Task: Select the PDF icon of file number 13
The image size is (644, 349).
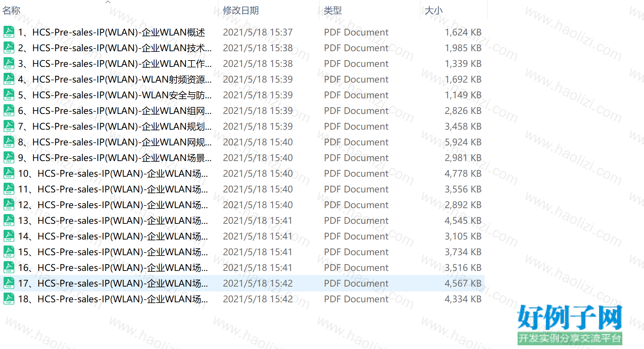Action: tap(9, 220)
